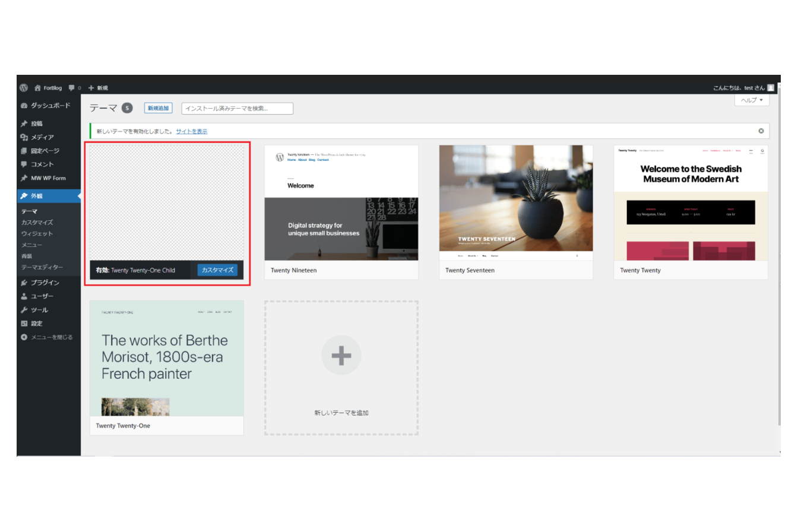Click the plus 新規 icon in admin bar

pyautogui.click(x=91, y=88)
